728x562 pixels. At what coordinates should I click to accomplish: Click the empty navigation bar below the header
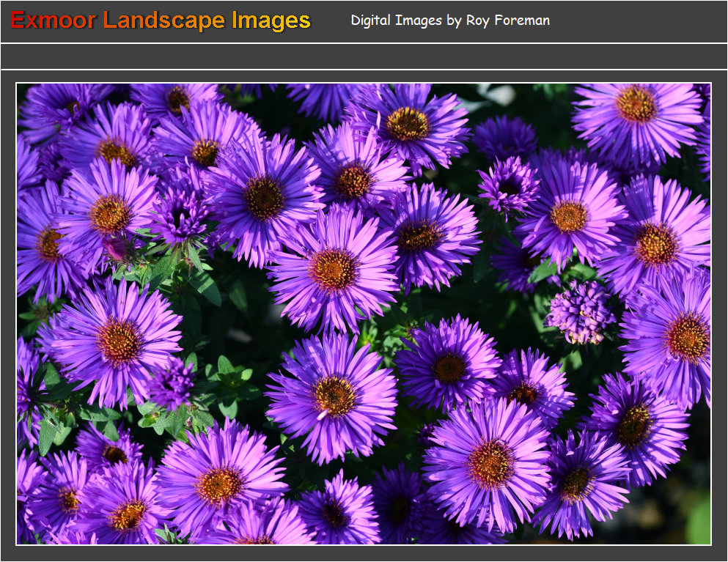364,56
